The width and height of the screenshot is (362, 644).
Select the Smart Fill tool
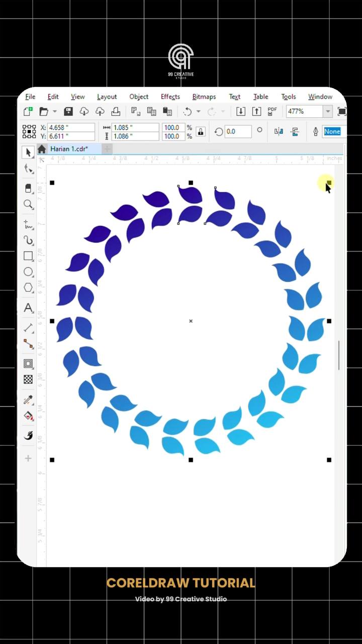(28, 435)
